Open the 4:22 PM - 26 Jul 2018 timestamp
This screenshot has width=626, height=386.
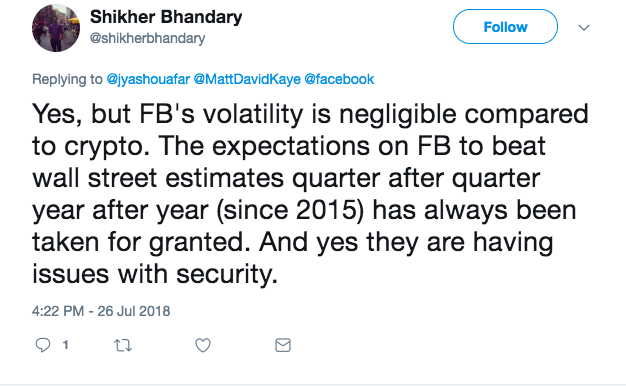click(101, 311)
